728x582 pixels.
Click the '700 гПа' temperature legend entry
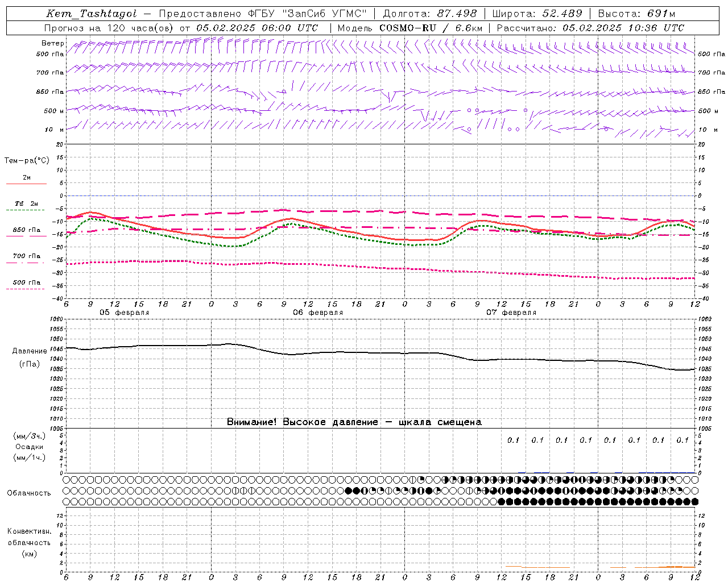click(x=26, y=258)
